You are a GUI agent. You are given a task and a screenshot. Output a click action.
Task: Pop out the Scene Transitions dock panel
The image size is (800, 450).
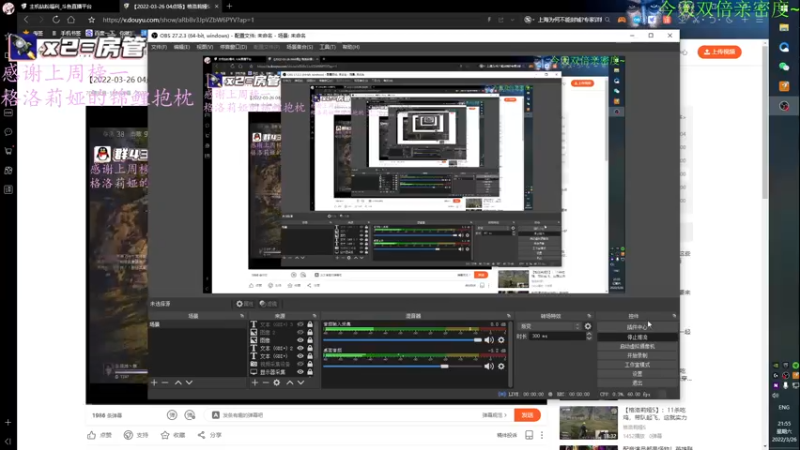(x=589, y=316)
